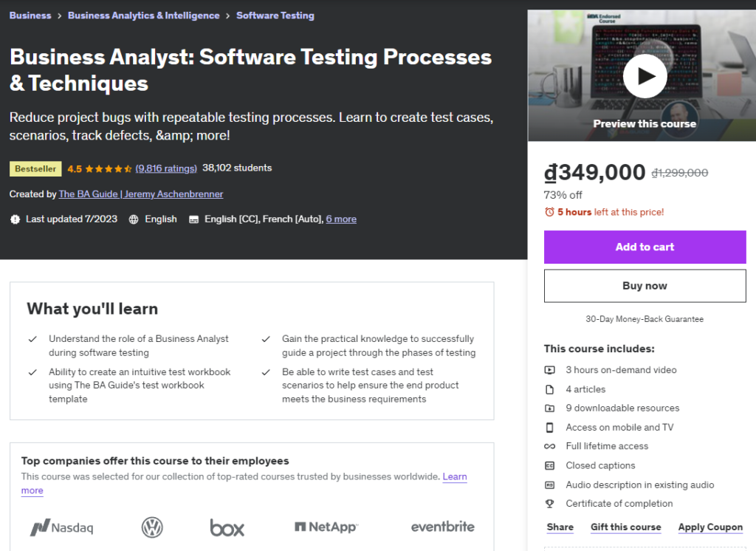Click the closed captions icon

(549, 465)
